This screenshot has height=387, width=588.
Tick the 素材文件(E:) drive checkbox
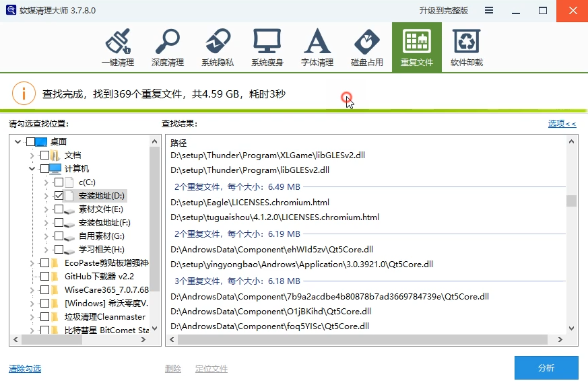pos(59,209)
